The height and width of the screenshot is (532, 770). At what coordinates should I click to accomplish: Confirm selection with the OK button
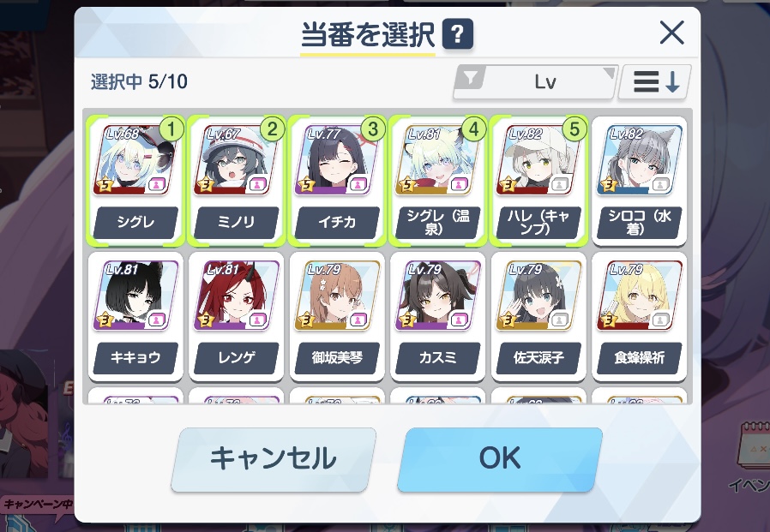(x=500, y=459)
